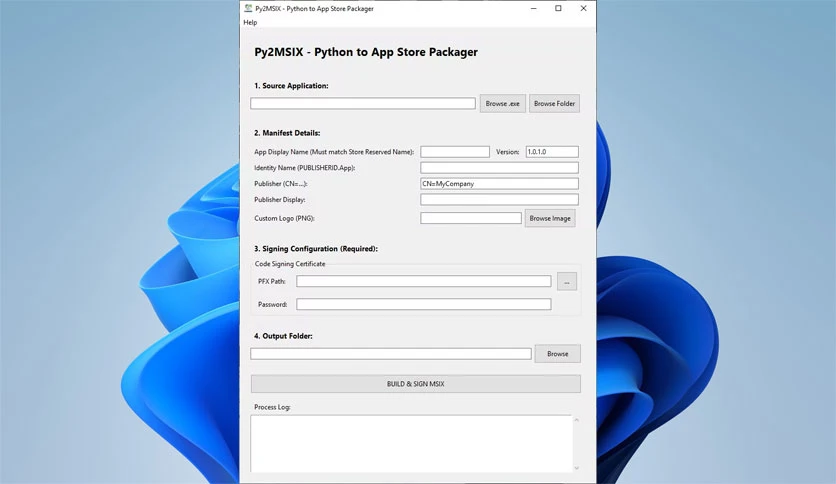The image size is (836, 484).
Task: Focus the PFX Path input field
Action: click(x=423, y=281)
